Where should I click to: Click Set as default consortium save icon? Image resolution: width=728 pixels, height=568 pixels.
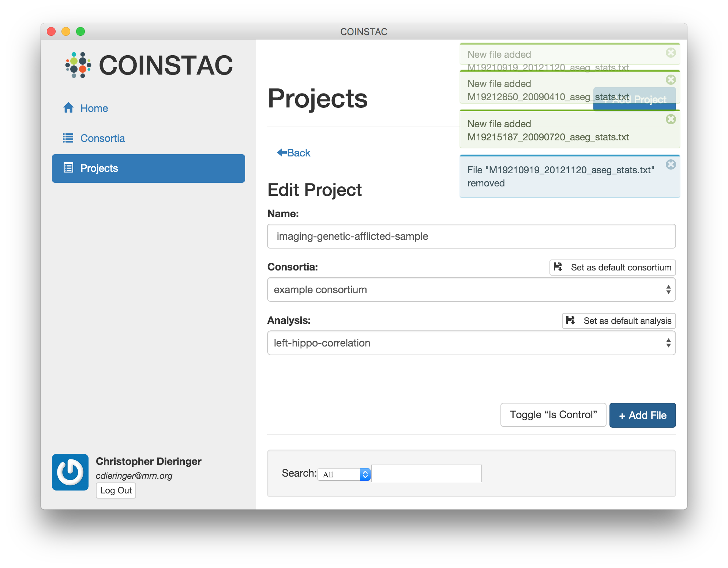tap(558, 267)
